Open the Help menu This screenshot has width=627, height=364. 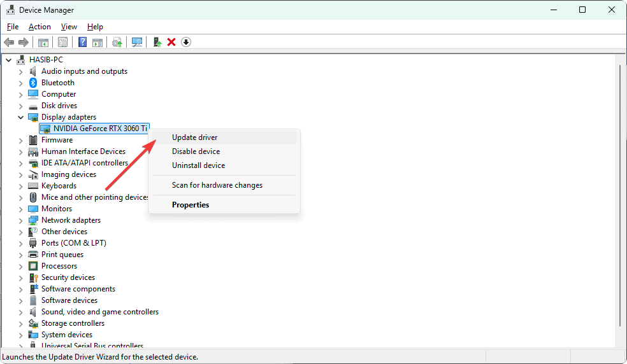[x=95, y=27]
